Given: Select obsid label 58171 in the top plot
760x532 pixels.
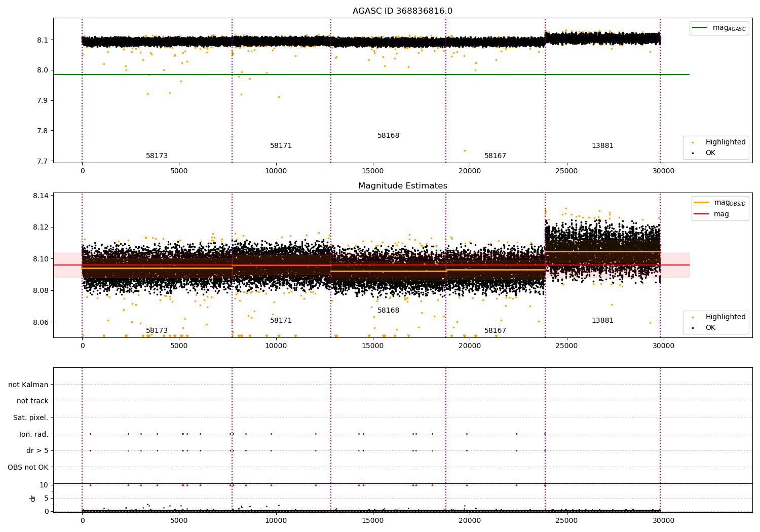Looking at the screenshot, I should [x=281, y=146].
